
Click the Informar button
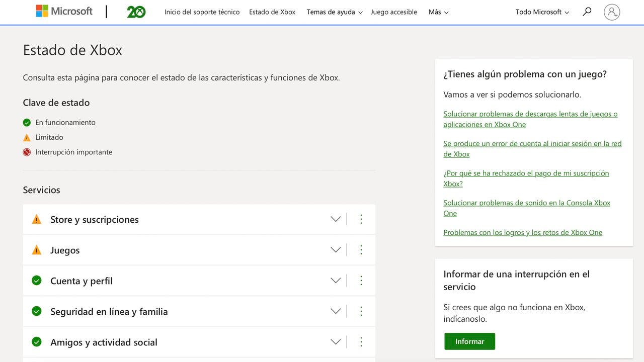point(469,341)
